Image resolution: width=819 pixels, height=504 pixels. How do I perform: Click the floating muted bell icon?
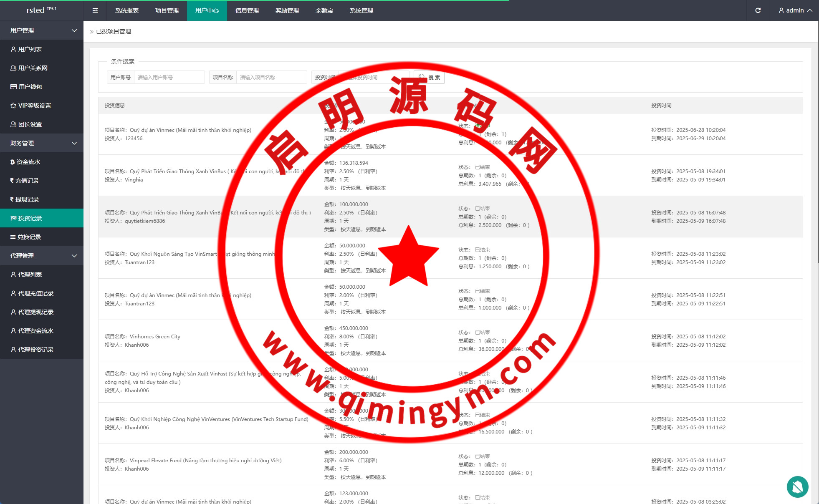(x=797, y=486)
